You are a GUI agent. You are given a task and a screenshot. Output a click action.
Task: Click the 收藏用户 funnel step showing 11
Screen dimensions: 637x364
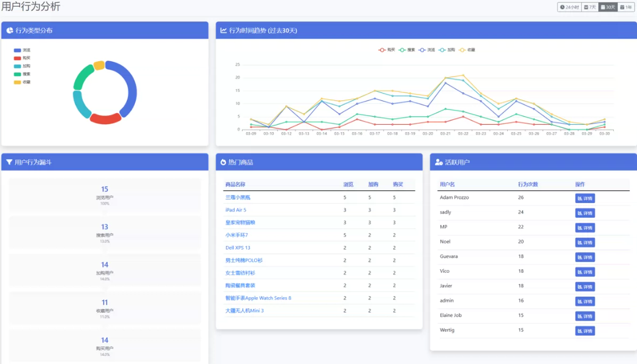click(x=105, y=308)
